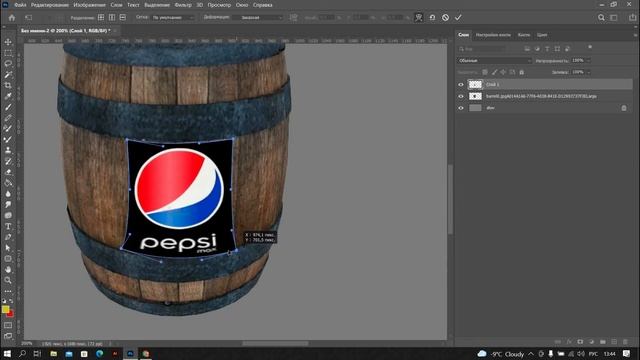Switch between free transform and warp modes
Image resolution: width=640 pixels, height=360 pixels.
pos(419,18)
